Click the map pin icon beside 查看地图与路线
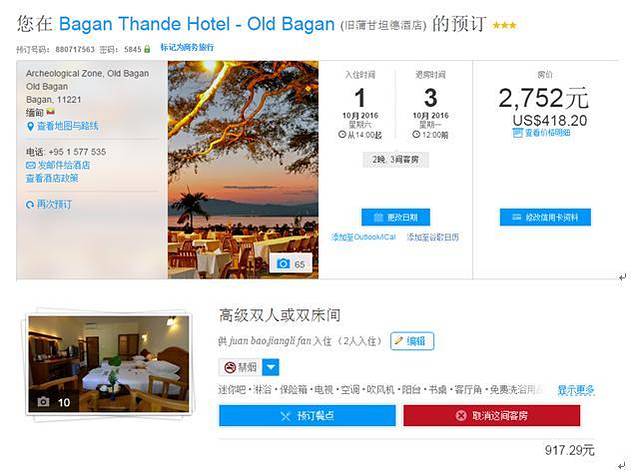 click(x=30, y=127)
